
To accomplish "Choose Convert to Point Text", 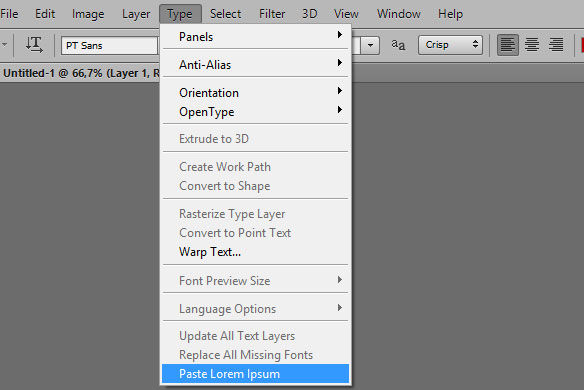I will pos(256,232).
